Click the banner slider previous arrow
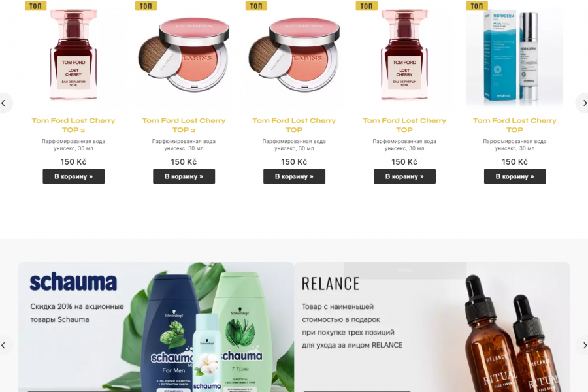 point(4,345)
